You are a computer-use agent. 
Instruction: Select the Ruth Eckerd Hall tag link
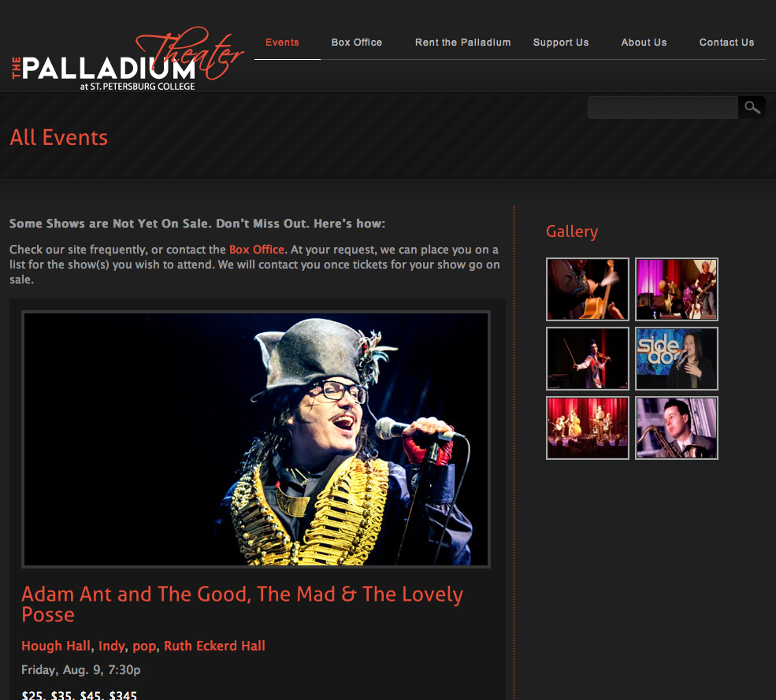pos(214,646)
